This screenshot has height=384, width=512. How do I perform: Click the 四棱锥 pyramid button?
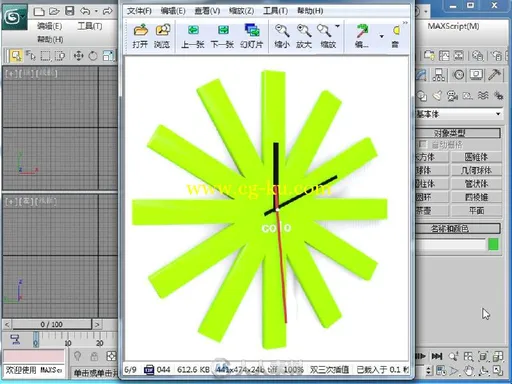pyautogui.click(x=476, y=197)
